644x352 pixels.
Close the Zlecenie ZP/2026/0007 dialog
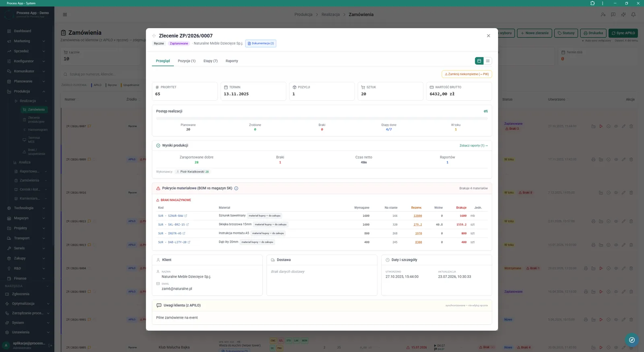point(488,36)
